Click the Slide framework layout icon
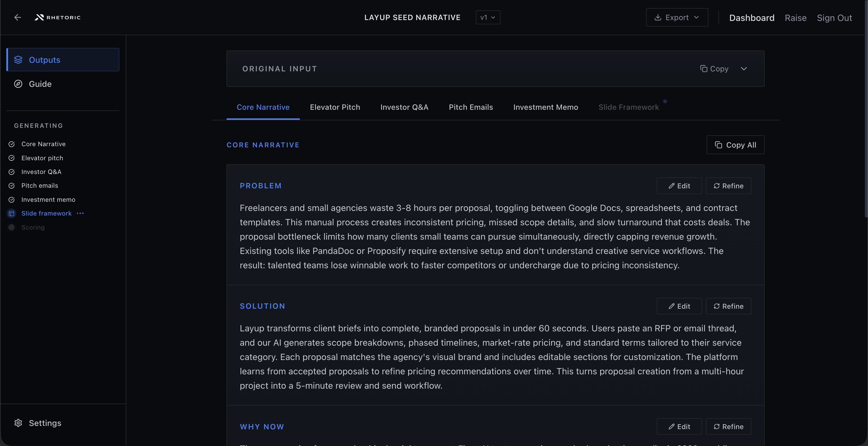The image size is (868, 446). tap(11, 214)
